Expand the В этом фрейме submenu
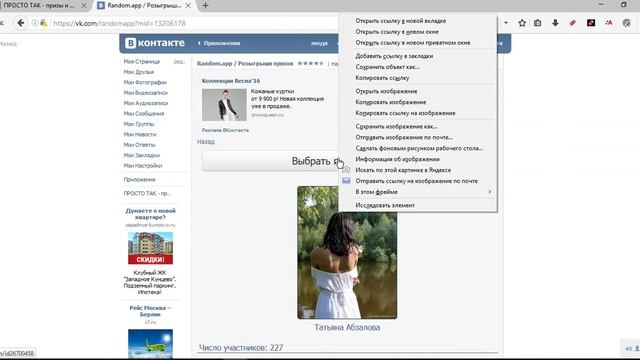This screenshot has width=640, height=360. point(418,192)
